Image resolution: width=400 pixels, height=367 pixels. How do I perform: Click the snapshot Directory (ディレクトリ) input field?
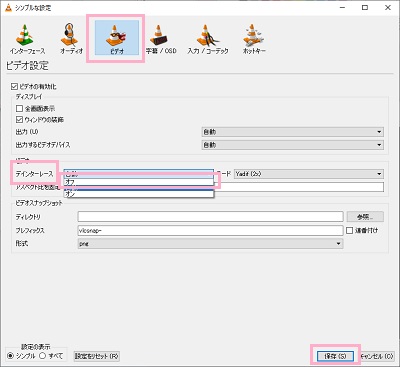click(210, 217)
